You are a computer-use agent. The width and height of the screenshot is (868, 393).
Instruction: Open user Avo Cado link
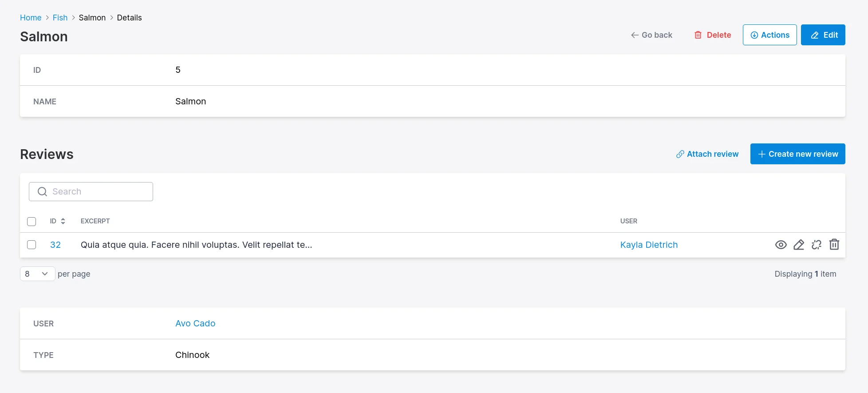[195, 323]
